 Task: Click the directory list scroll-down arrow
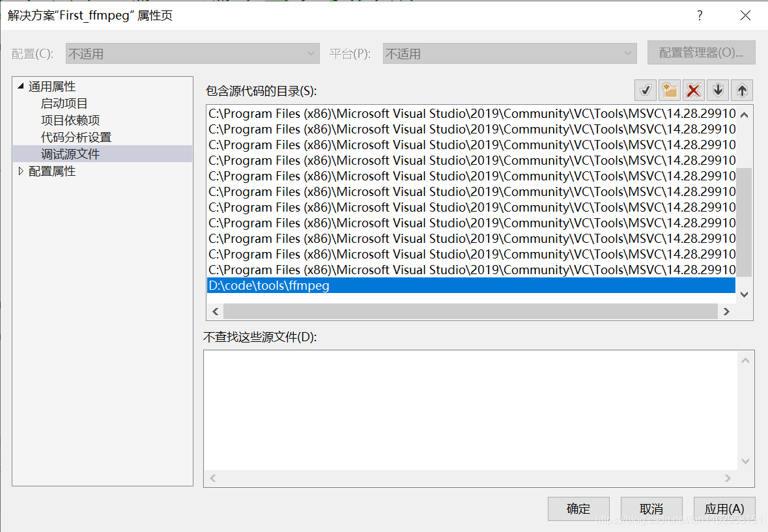pos(743,294)
